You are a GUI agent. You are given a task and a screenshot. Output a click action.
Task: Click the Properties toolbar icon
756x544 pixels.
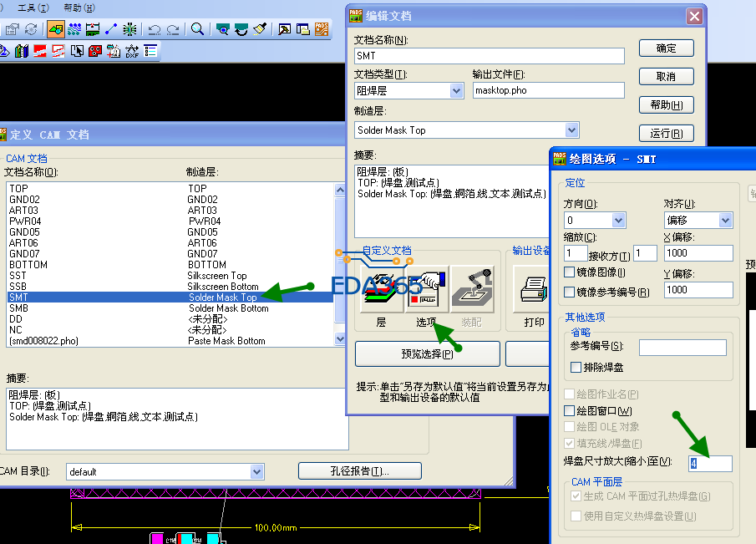[12, 29]
